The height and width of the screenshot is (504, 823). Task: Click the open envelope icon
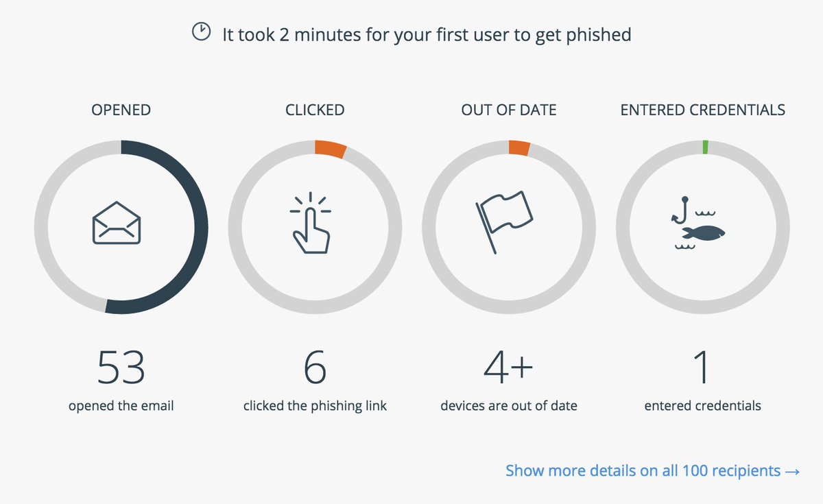click(116, 222)
